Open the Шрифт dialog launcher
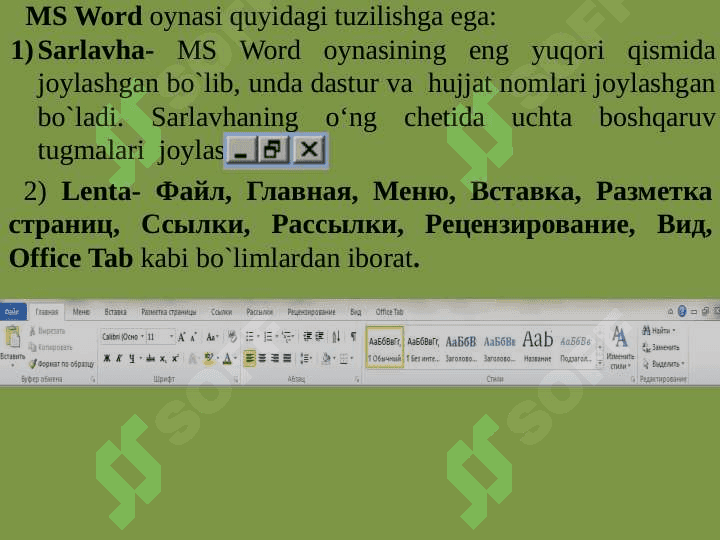 coord(236,379)
